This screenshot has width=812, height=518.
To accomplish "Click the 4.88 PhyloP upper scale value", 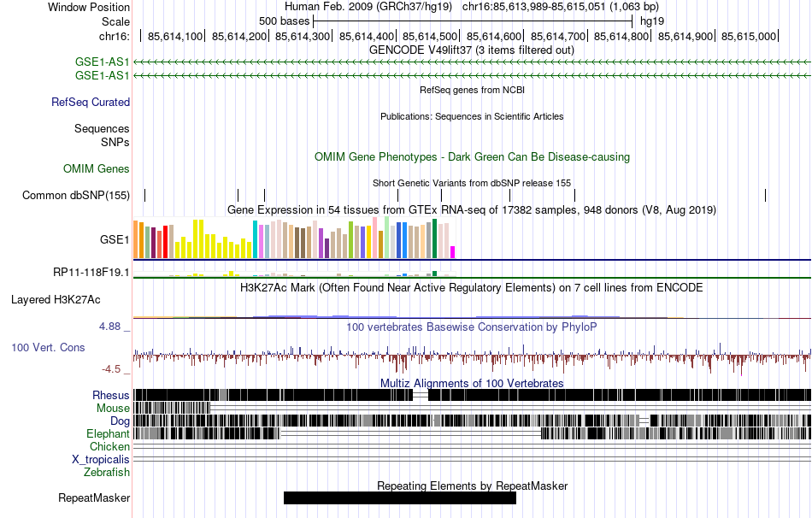I will pyautogui.click(x=109, y=327).
